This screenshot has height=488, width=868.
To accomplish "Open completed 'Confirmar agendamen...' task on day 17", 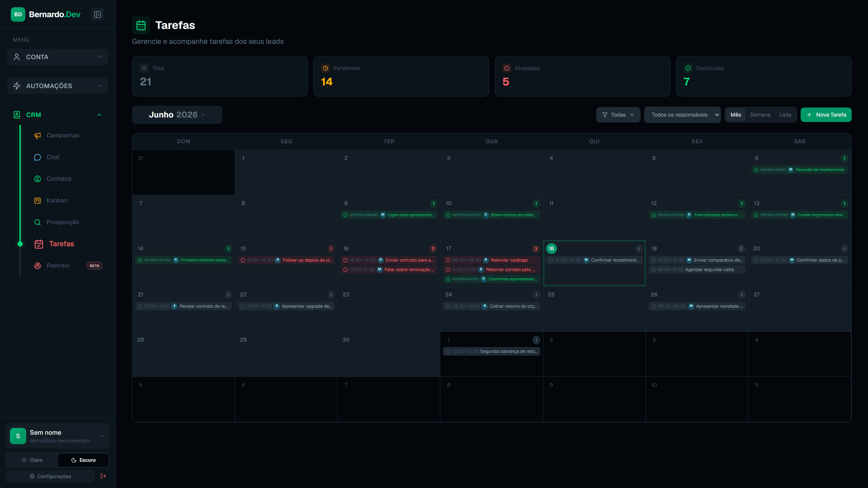I will pos(491,279).
